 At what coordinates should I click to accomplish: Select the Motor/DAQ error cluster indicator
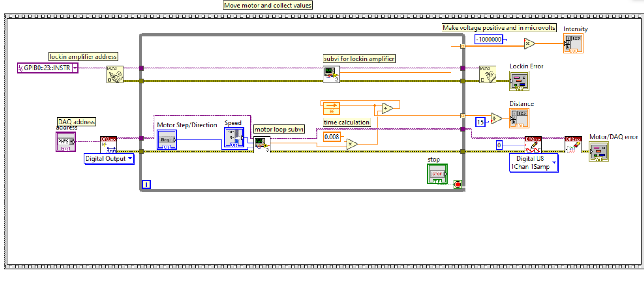coord(599,151)
